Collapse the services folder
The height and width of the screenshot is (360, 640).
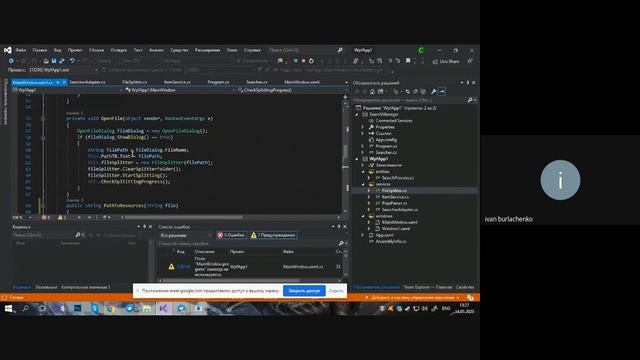[362, 184]
